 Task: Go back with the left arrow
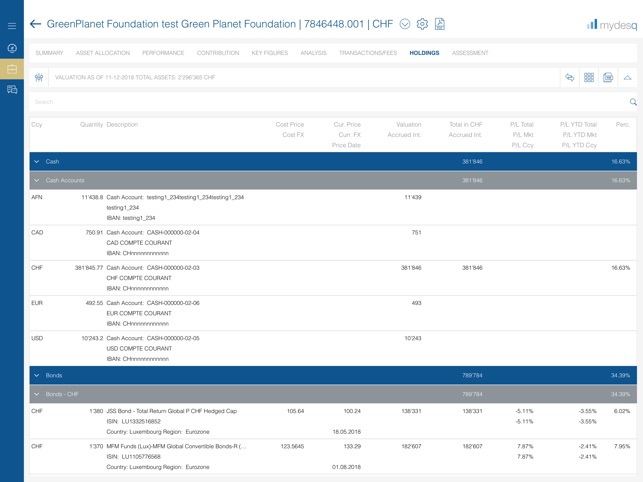(x=35, y=24)
